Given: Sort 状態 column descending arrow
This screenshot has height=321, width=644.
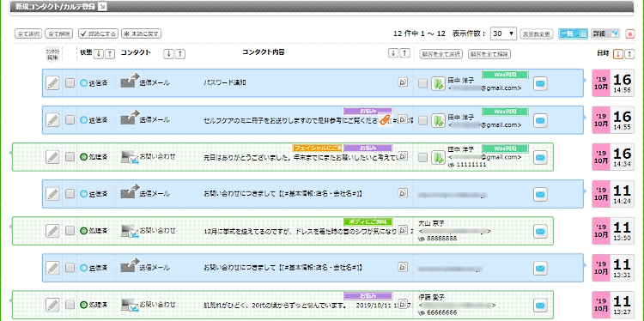Looking at the screenshot, I should [x=98, y=53].
